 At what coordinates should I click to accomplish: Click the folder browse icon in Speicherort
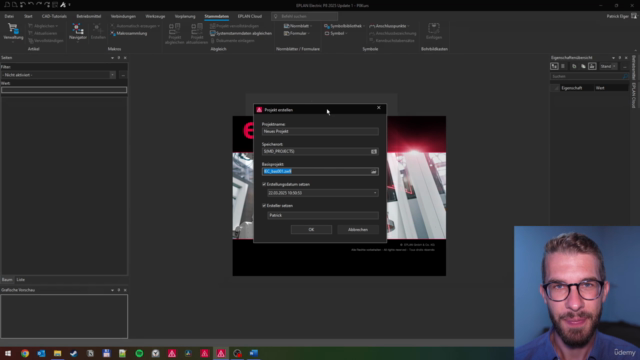pos(374,151)
